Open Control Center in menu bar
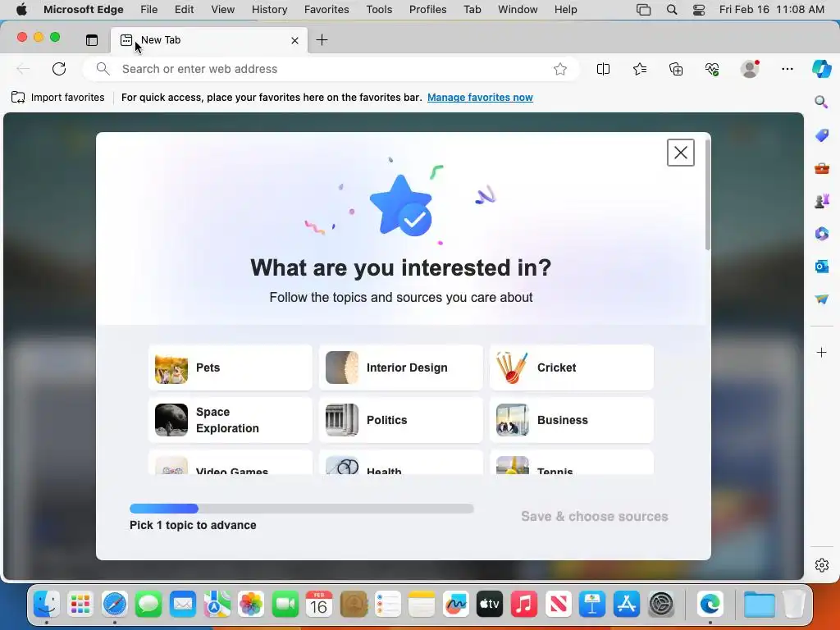Viewport: 840px width, 630px height. [x=699, y=9]
